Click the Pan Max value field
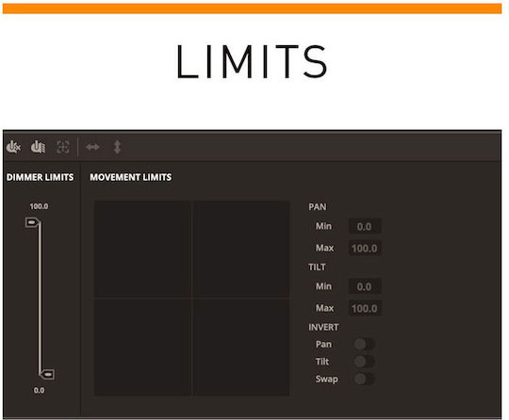 (365, 249)
